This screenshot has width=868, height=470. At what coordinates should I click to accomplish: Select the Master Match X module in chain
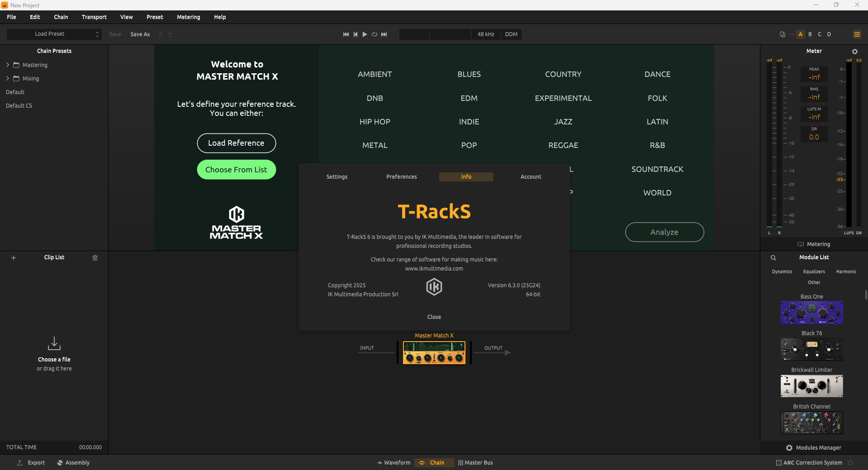(x=434, y=353)
